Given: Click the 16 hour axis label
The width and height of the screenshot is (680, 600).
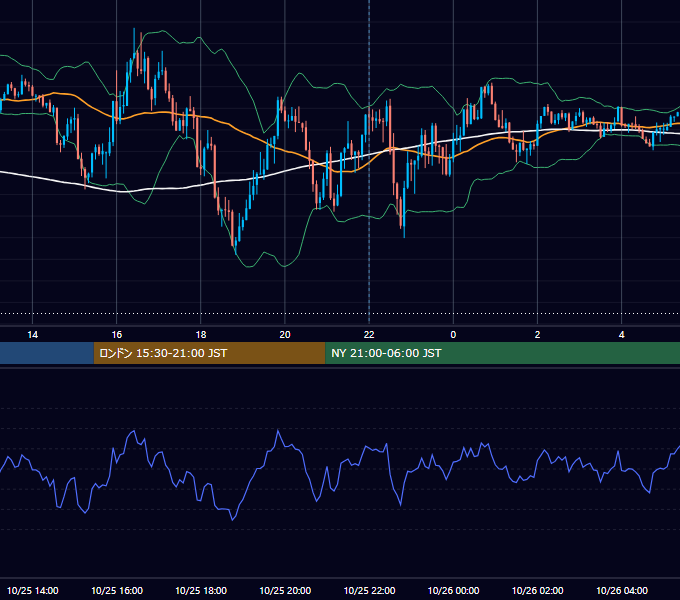Looking at the screenshot, I should click(117, 335).
